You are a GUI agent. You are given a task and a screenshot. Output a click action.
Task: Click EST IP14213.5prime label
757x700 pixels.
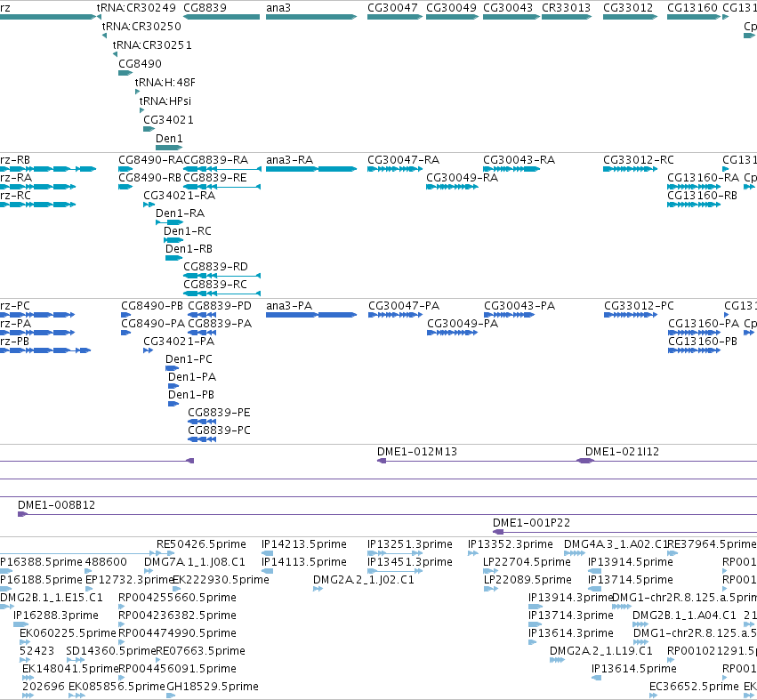click(304, 544)
